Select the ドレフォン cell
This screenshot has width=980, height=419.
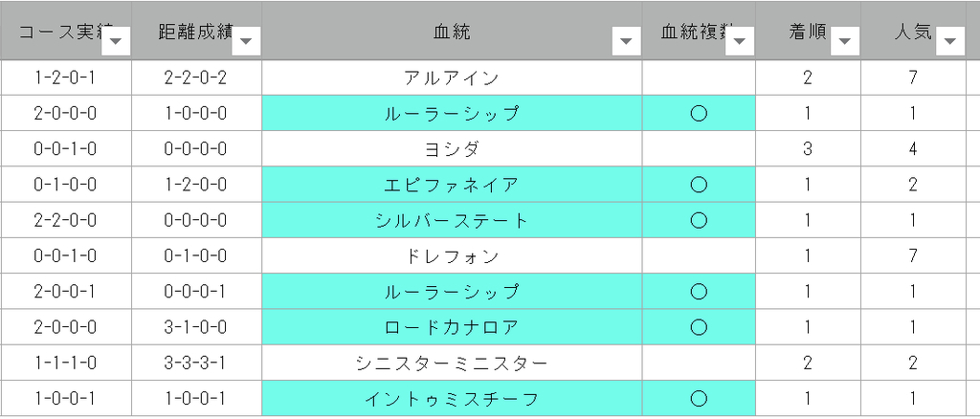(x=452, y=256)
